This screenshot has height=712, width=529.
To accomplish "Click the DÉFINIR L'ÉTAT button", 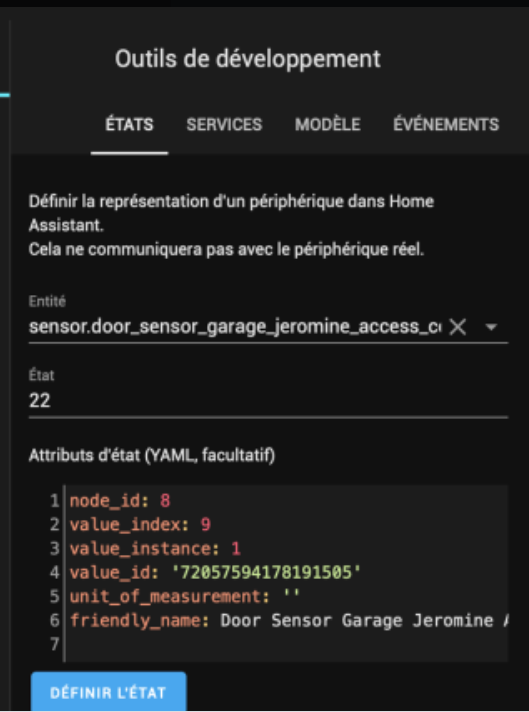I will point(109,692).
